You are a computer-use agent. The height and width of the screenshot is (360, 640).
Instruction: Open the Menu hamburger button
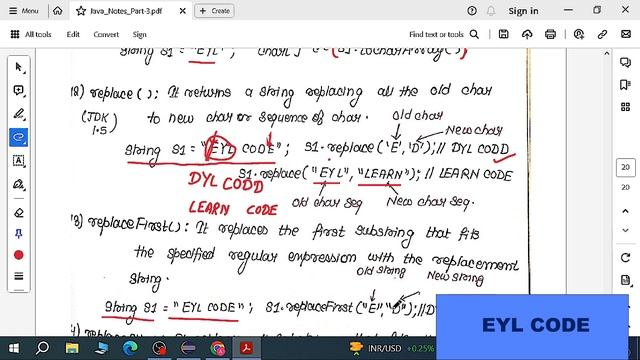(24, 11)
